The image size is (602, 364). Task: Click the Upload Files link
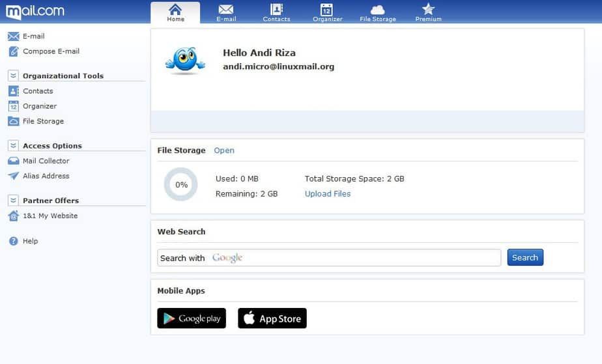[328, 194]
